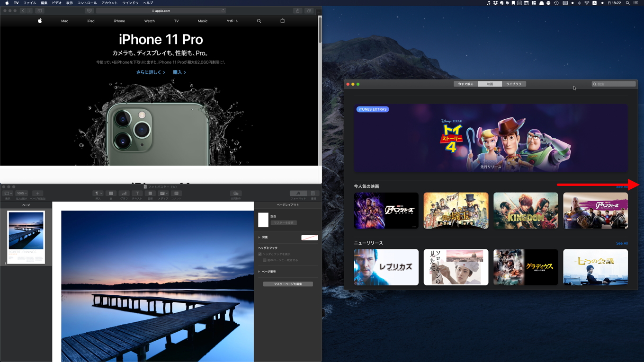Click 購入 link for iPhone 11 Pro
Viewport: 644px width, 362px height.
(x=179, y=72)
